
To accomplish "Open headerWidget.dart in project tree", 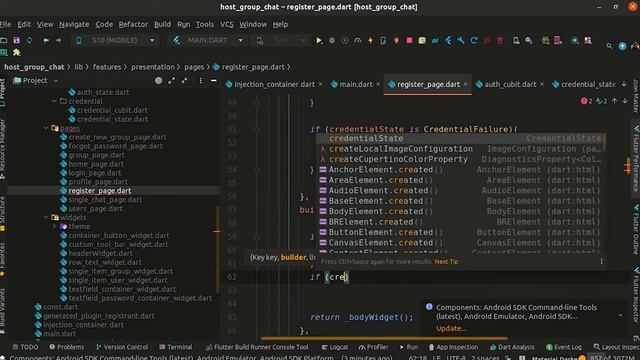I will tap(100, 253).
